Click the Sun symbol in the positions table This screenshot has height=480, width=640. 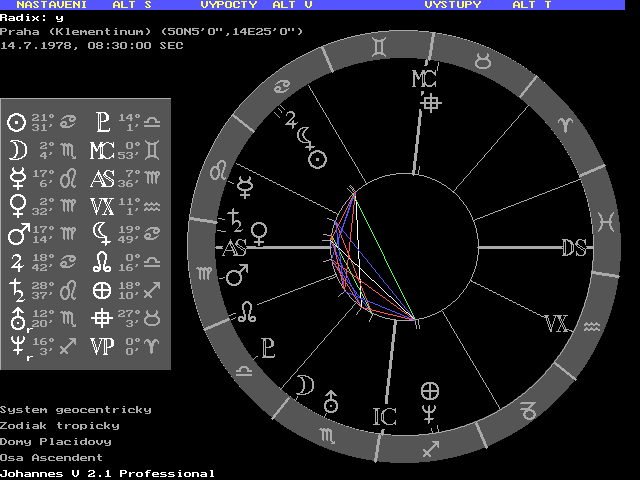click(x=16, y=123)
